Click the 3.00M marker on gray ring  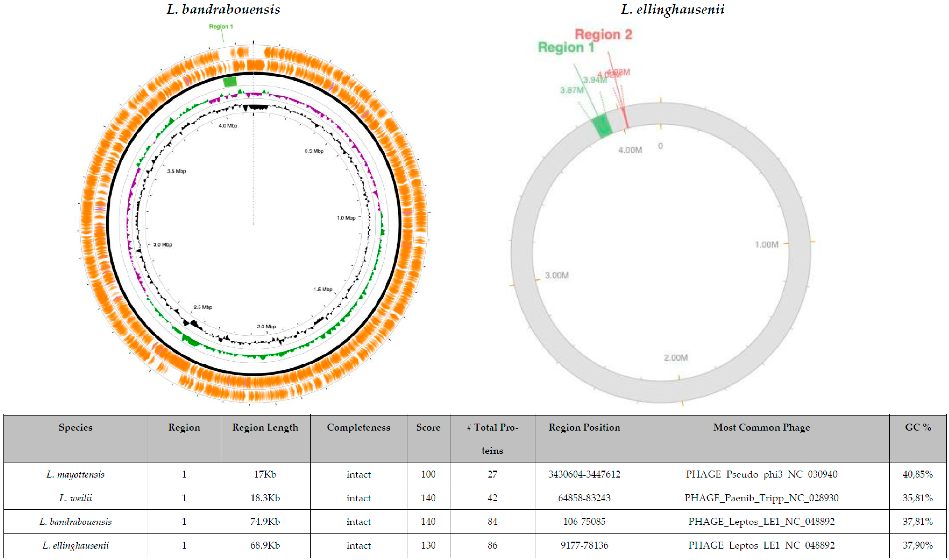point(556,276)
